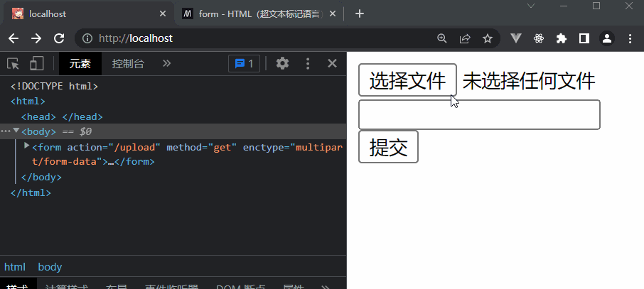This screenshot has width=644, height=289.
Task: Click body in the breadcrumb
Action: pos(50,267)
